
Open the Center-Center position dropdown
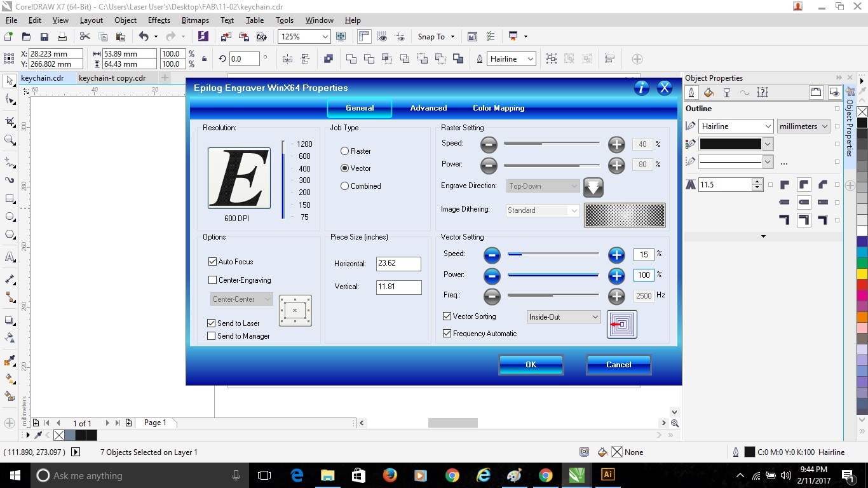(x=241, y=299)
